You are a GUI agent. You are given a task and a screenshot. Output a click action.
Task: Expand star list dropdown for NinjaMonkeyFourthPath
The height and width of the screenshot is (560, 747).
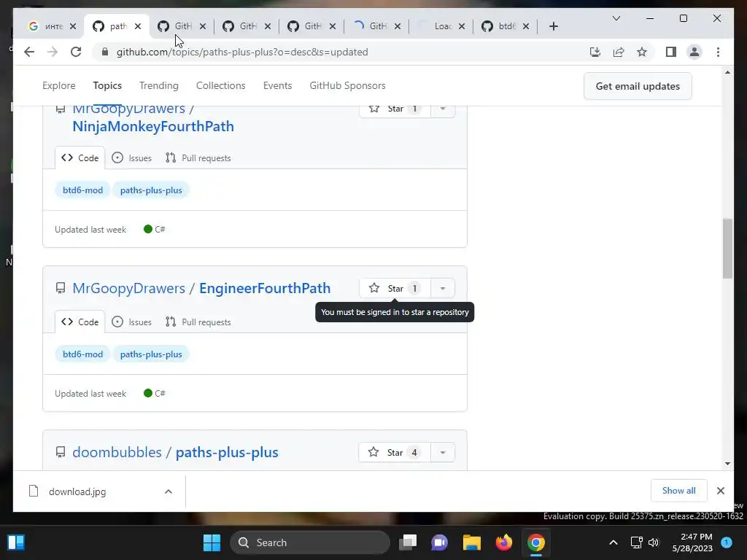[443, 109]
